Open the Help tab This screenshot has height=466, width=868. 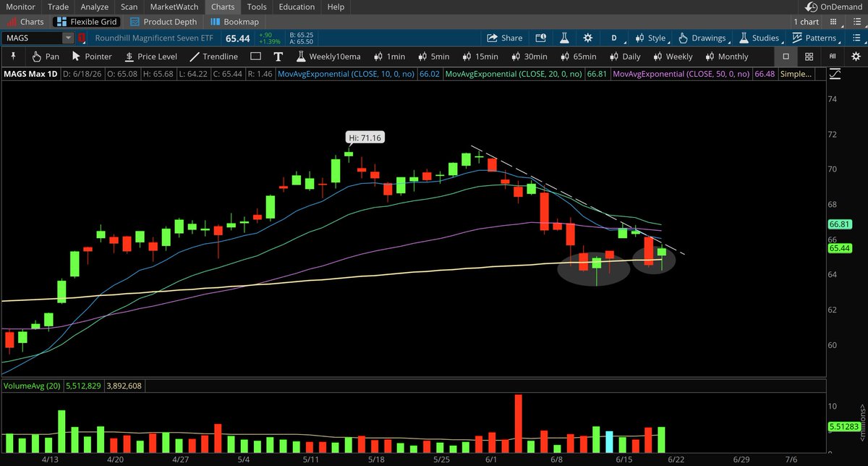point(336,7)
